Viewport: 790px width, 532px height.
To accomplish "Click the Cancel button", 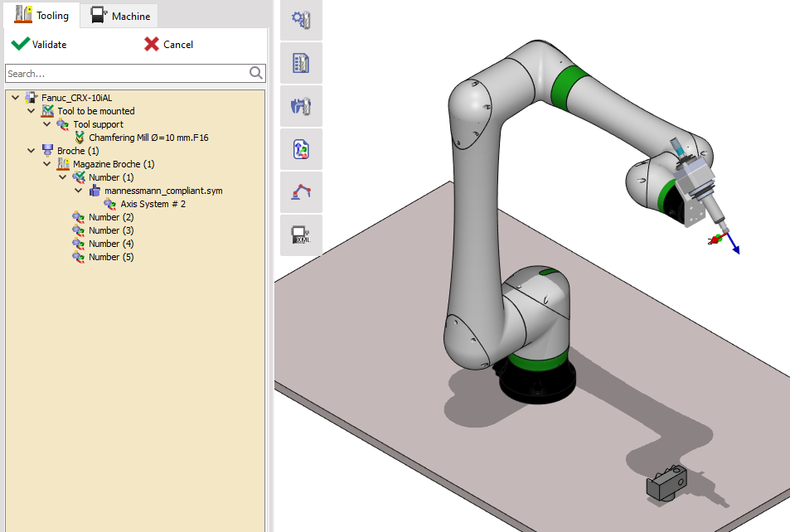I will tap(168, 44).
